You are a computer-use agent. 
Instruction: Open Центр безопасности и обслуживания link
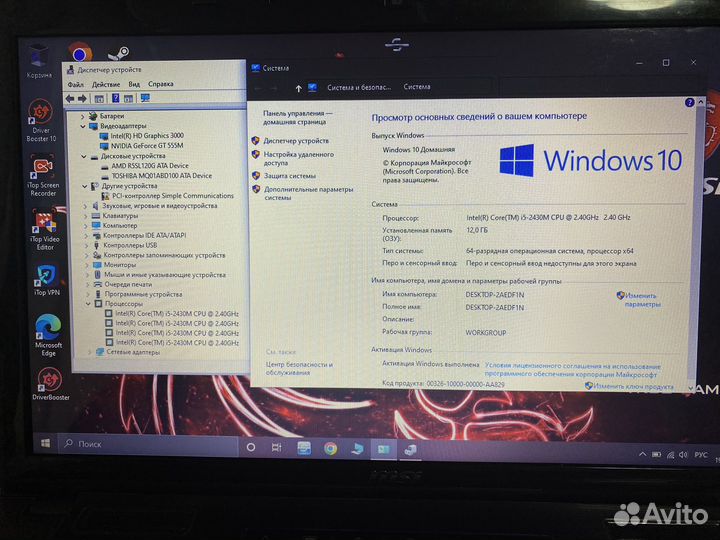[299, 368]
